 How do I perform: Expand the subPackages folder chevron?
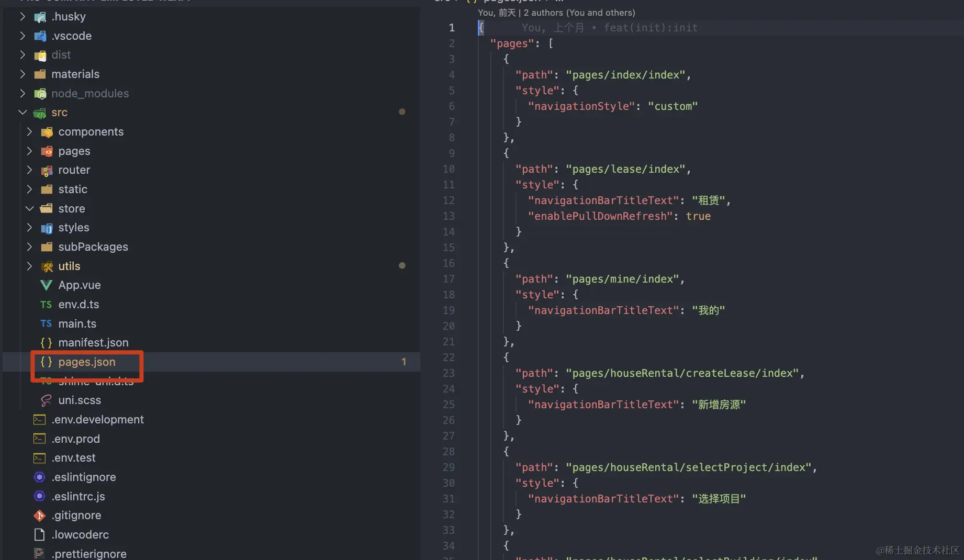click(x=29, y=247)
